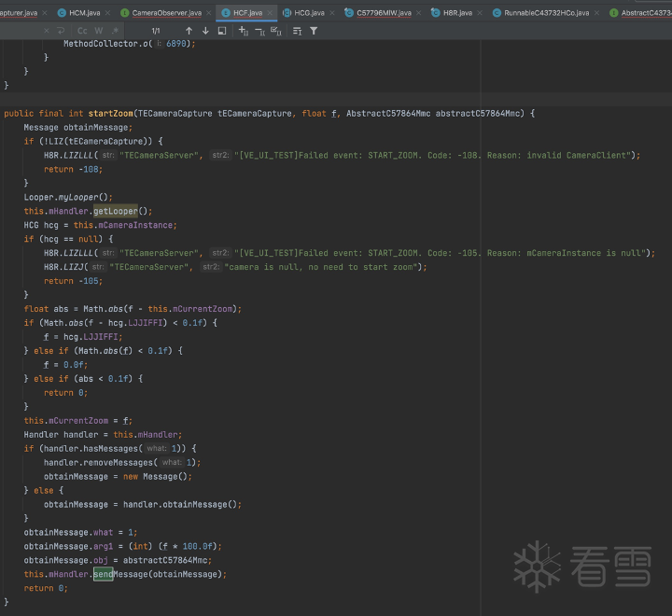The width and height of the screenshot is (672, 616).
Task: Go to next search occurrence arrow
Action: [x=205, y=31]
